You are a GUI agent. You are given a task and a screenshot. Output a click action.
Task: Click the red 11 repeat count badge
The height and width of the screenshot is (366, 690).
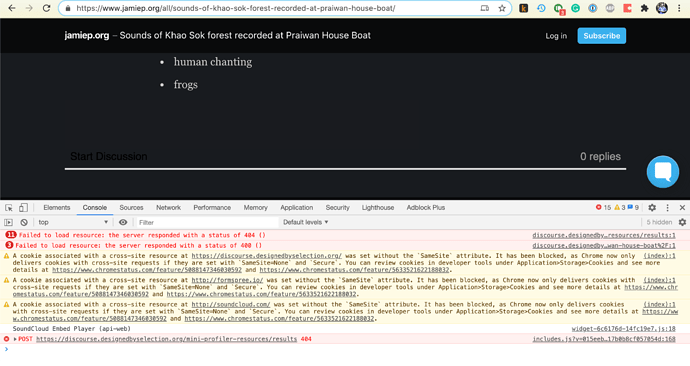coord(11,235)
